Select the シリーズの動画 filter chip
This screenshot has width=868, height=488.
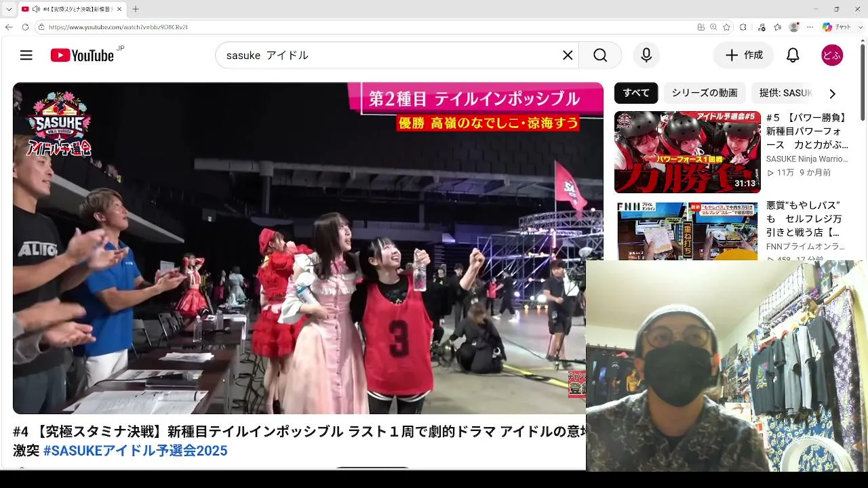705,93
